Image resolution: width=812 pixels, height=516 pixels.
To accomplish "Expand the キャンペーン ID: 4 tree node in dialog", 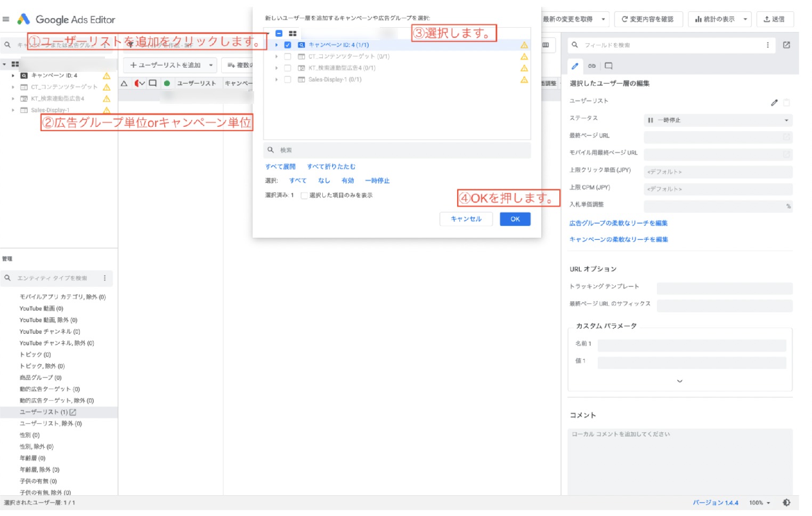I will click(x=277, y=45).
